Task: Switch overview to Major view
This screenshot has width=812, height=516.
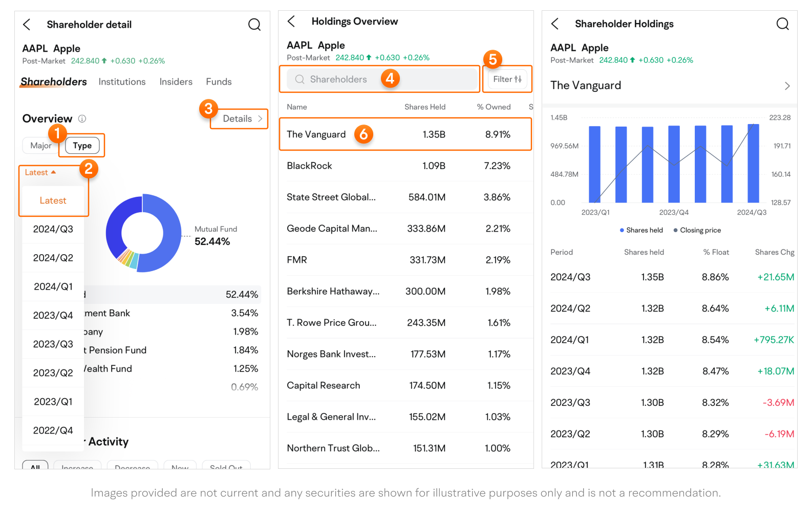Action: (x=40, y=146)
